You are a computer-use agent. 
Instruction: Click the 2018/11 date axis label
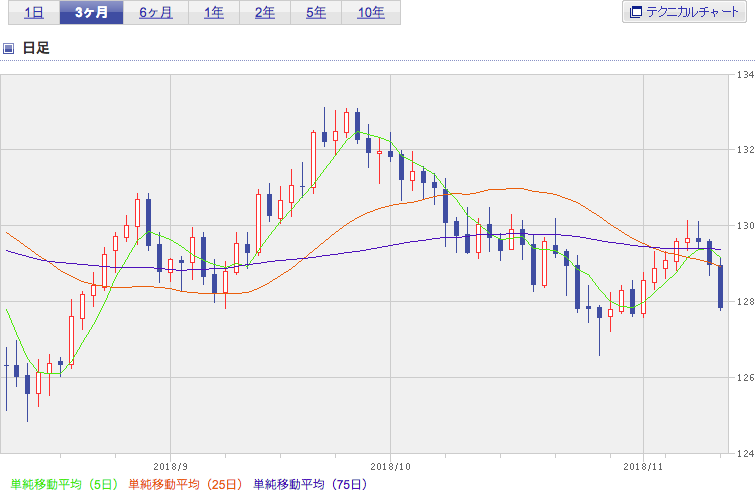[x=643, y=467]
